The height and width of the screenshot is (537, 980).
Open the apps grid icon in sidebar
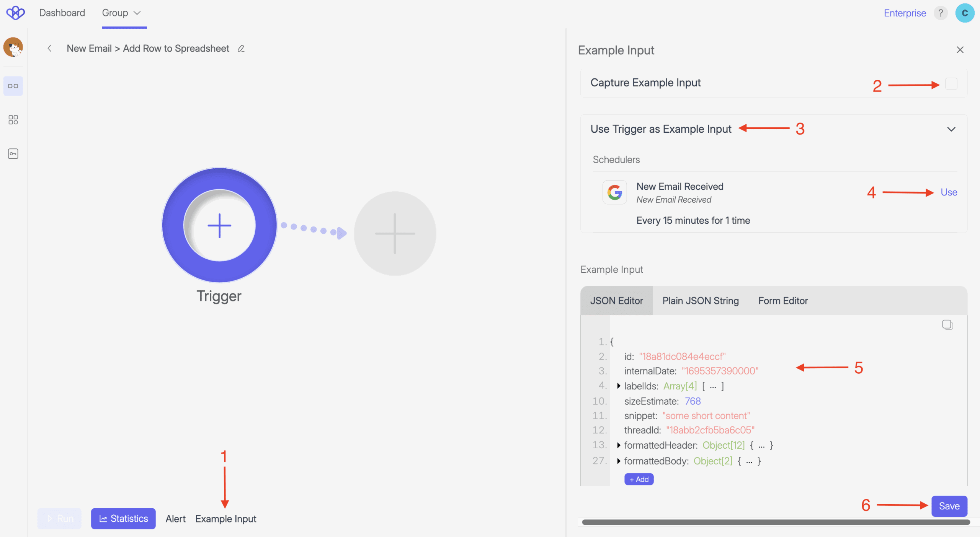(x=13, y=120)
